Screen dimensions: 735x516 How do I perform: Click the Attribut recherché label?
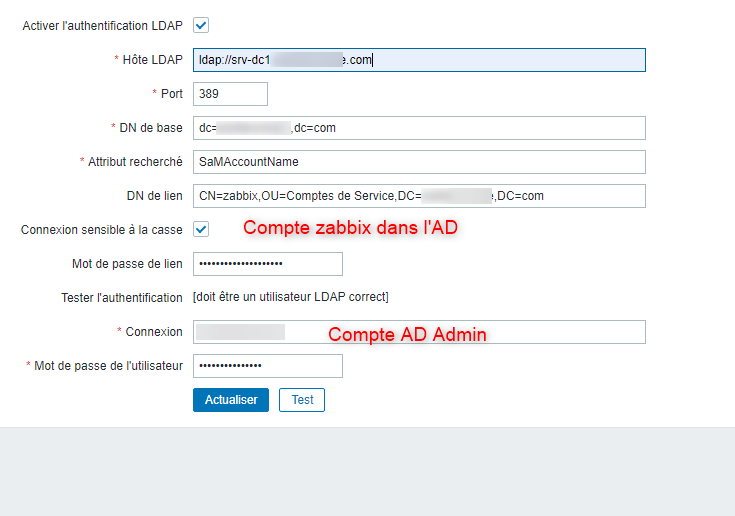tap(135, 162)
